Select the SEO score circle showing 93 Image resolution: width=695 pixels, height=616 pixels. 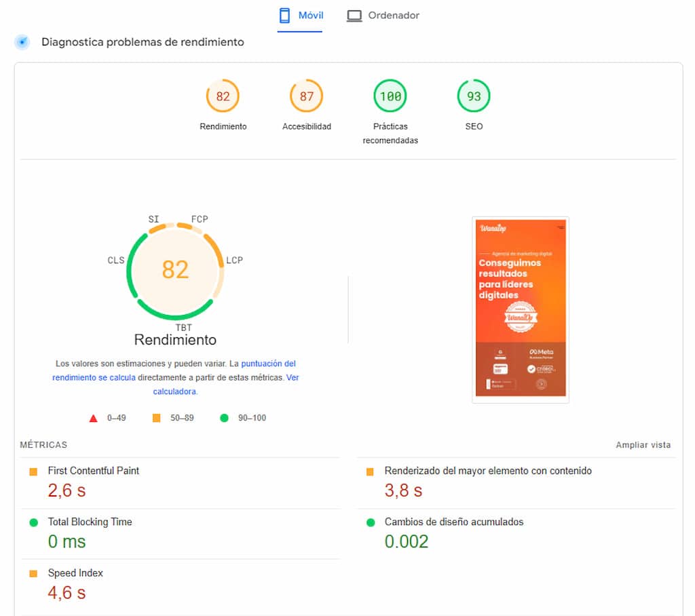pyautogui.click(x=473, y=96)
